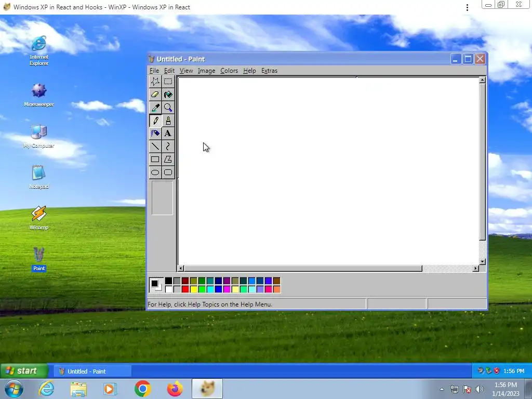This screenshot has height=399, width=532.
Task: Select the Airbrush spray tool
Action: [x=155, y=134]
